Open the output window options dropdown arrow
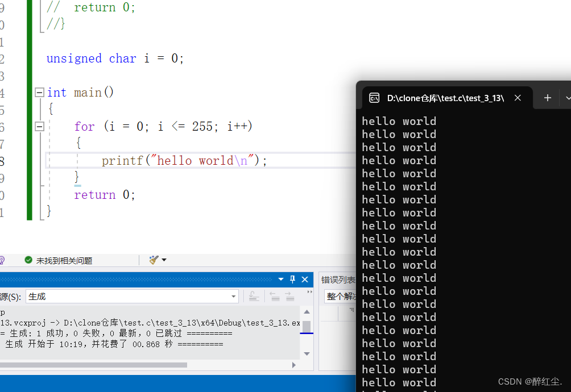The height and width of the screenshot is (392, 571). click(x=281, y=280)
